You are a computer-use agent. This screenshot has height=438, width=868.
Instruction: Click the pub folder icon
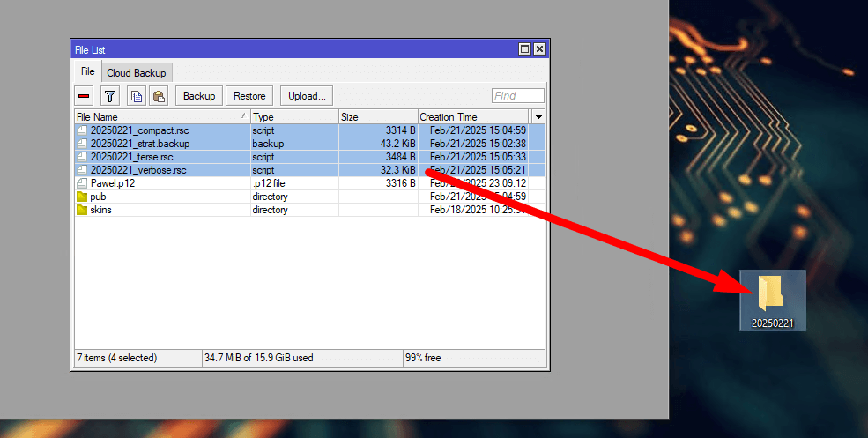[82, 197]
